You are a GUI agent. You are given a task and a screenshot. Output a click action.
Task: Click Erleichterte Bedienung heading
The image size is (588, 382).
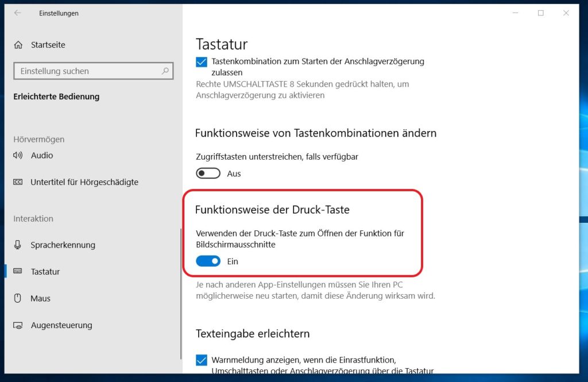57,97
